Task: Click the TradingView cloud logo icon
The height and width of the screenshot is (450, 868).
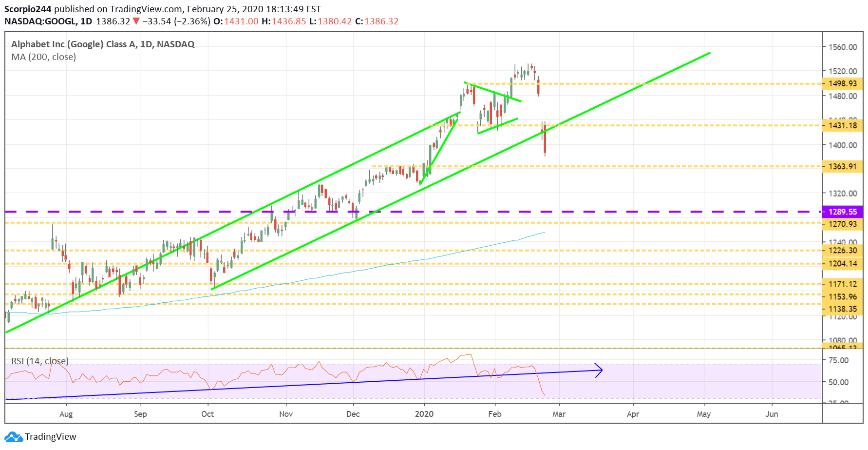Action: pos(14,437)
